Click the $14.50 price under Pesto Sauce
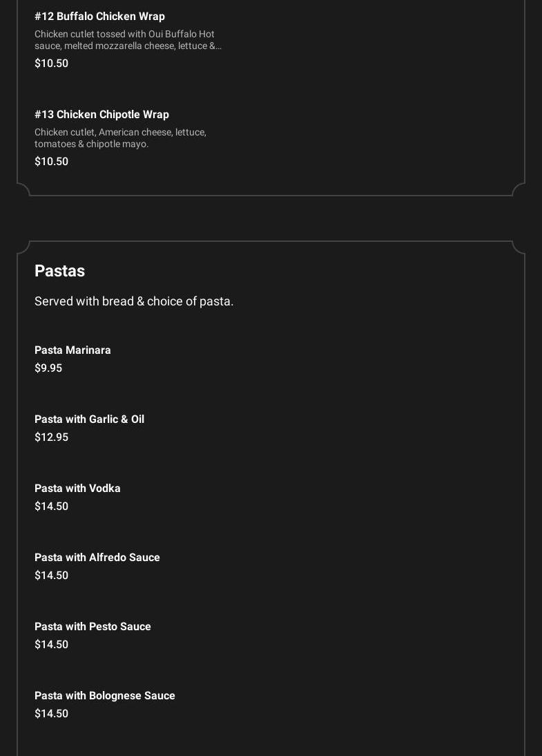 point(51,645)
